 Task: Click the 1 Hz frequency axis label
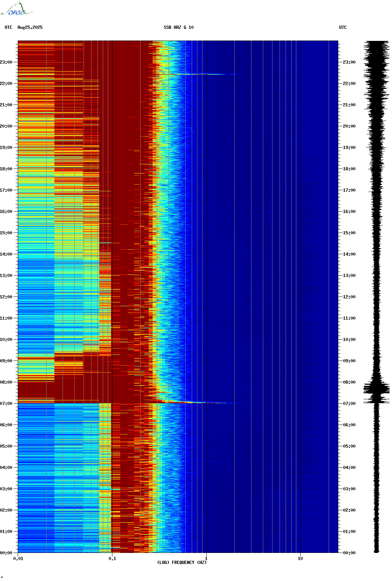coord(206,559)
